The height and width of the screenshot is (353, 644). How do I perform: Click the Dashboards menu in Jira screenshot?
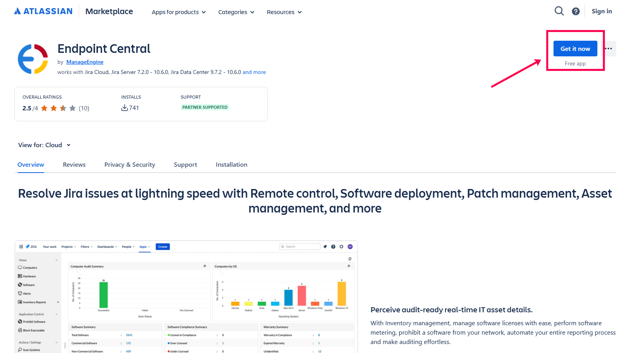[x=107, y=247]
